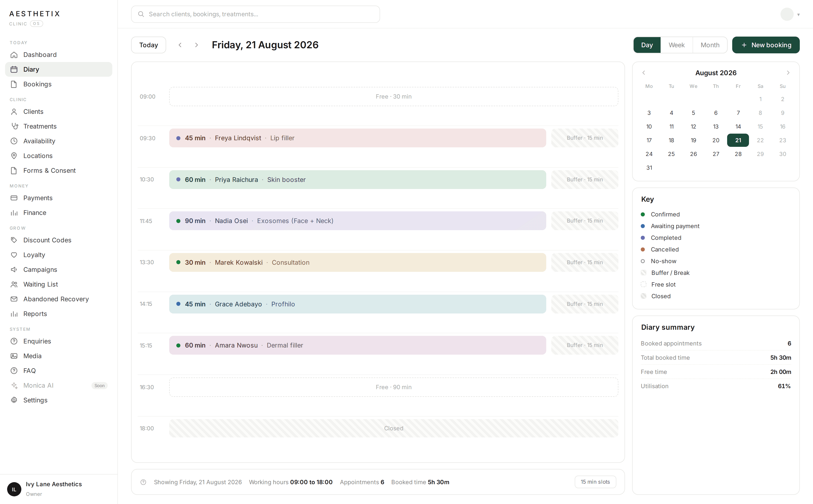The width and height of the screenshot is (813, 504).
Task: Open the 15 min slots selector
Action: [x=595, y=482]
